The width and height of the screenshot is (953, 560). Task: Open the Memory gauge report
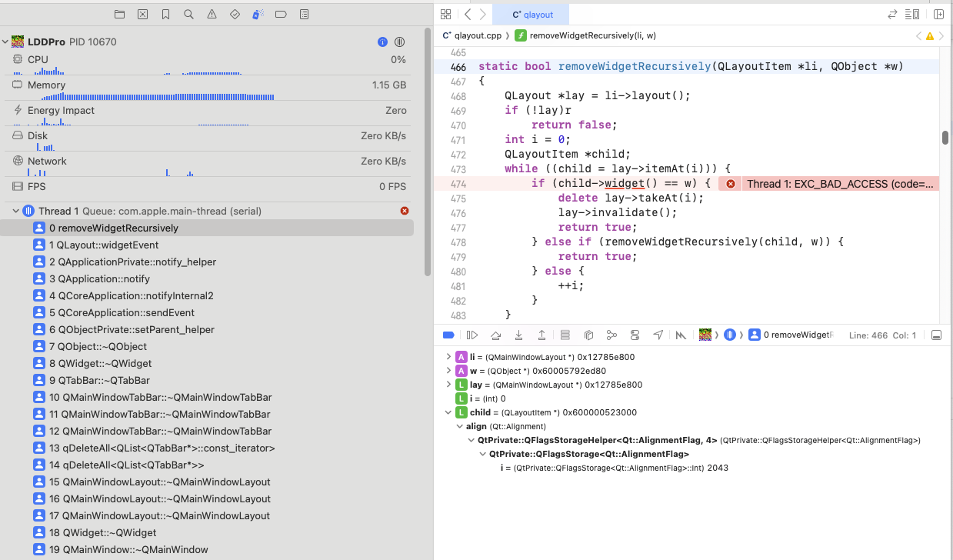209,89
